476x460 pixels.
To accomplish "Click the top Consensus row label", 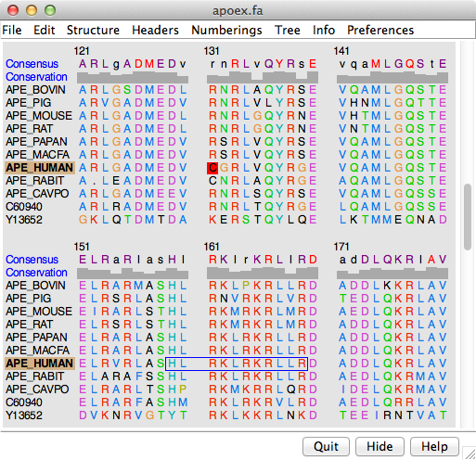I will (x=32, y=64).
